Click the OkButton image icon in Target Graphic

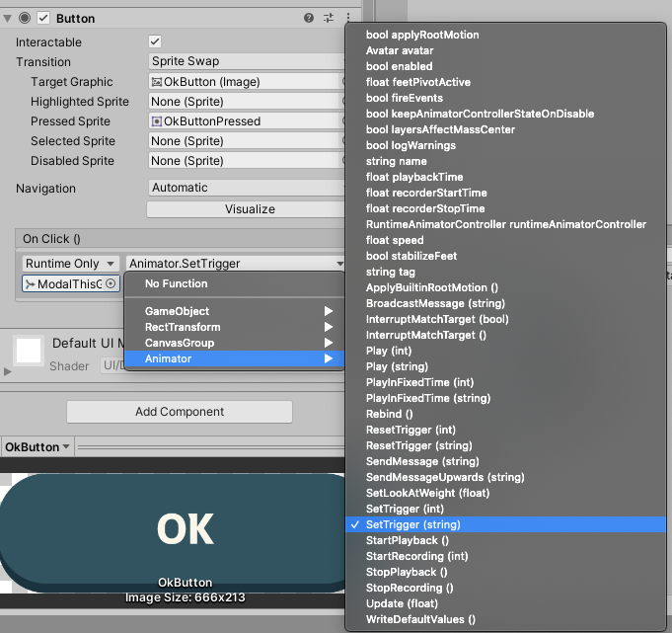coord(157,82)
